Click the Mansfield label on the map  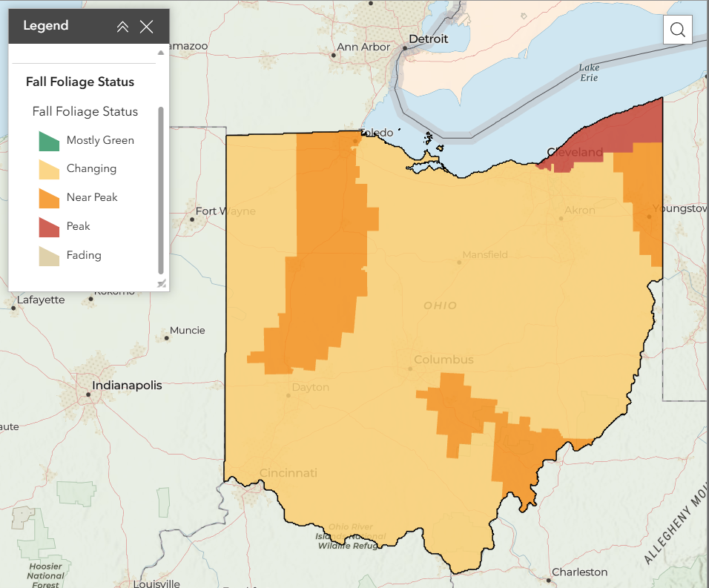(x=485, y=255)
